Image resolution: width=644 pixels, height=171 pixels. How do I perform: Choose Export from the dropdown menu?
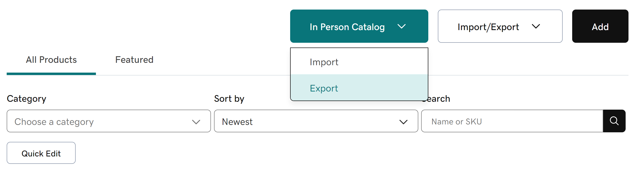(324, 88)
